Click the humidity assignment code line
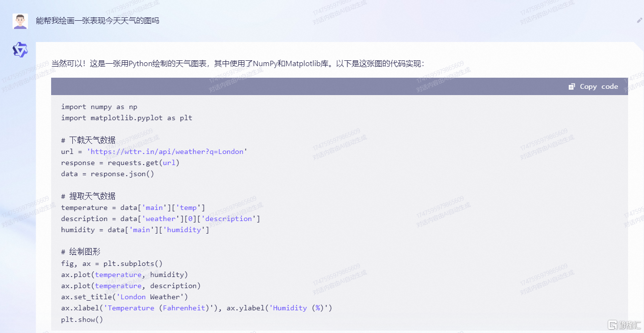Screen dimensions: 644x333 135,230
